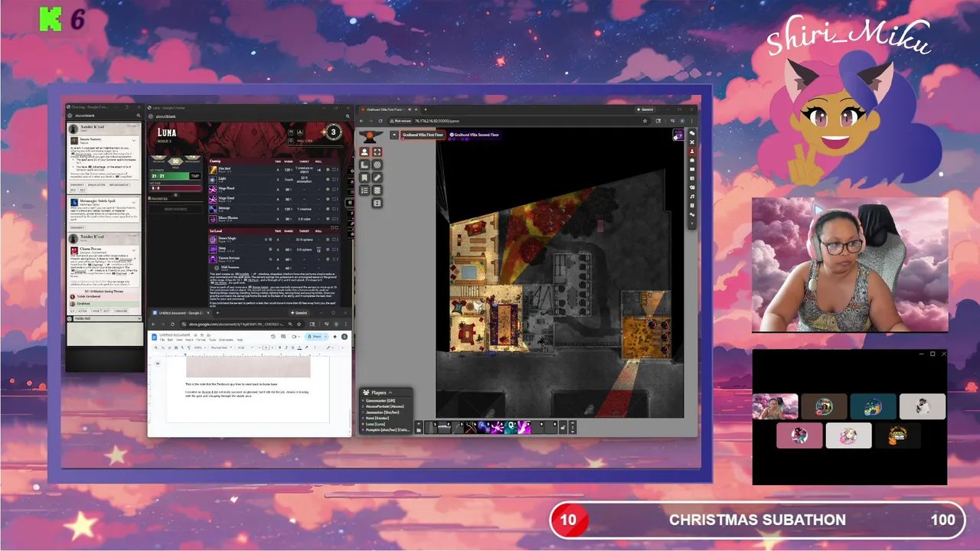
Task: Click the chat message input box
Action: click(x=105, y=334)
